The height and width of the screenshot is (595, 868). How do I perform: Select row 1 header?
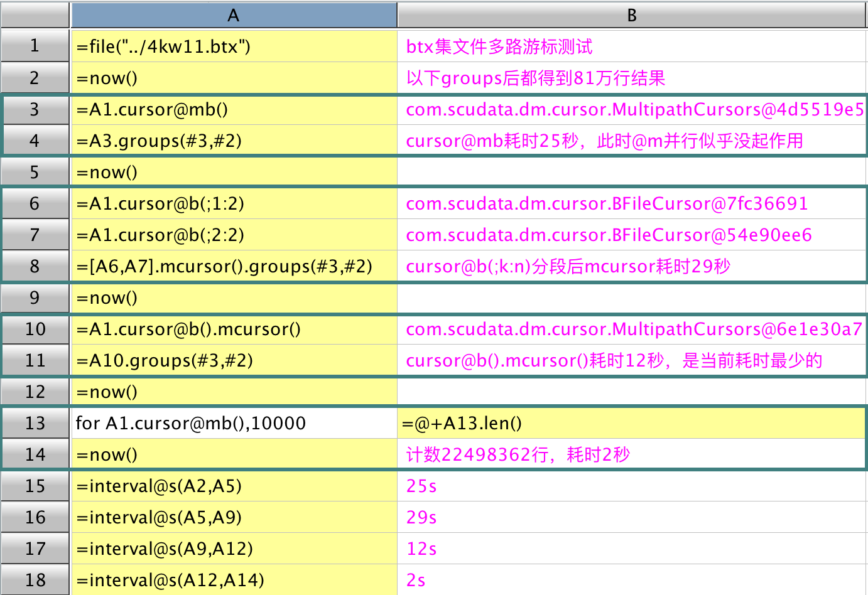click(x=35, y=46)
